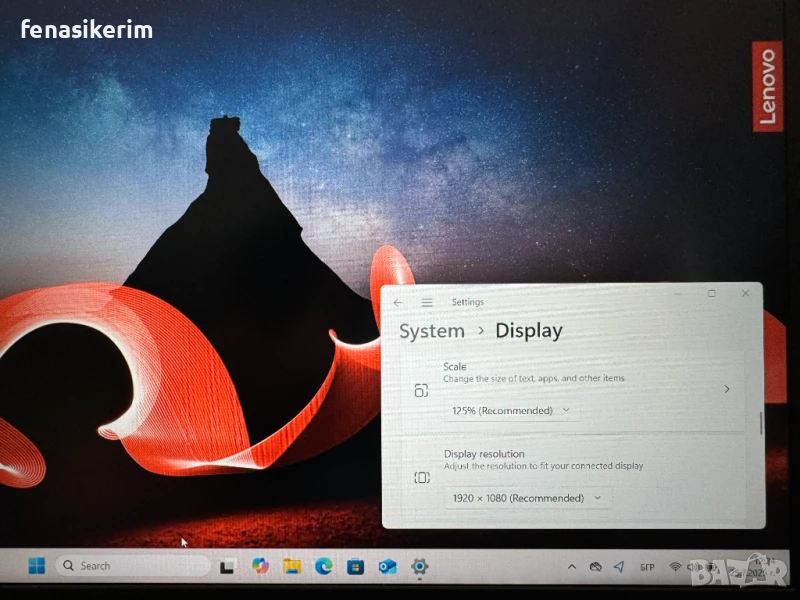Image resolution: width=800 pixels, height=600 pixels.
Task: Show hidden system tray icons
Action: click(571, 567)
